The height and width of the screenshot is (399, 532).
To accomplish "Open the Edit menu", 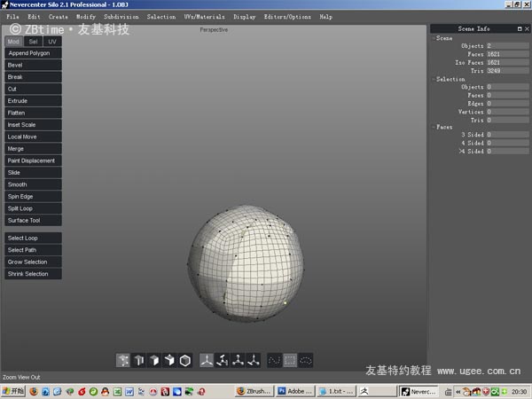I will coord(34,17).
